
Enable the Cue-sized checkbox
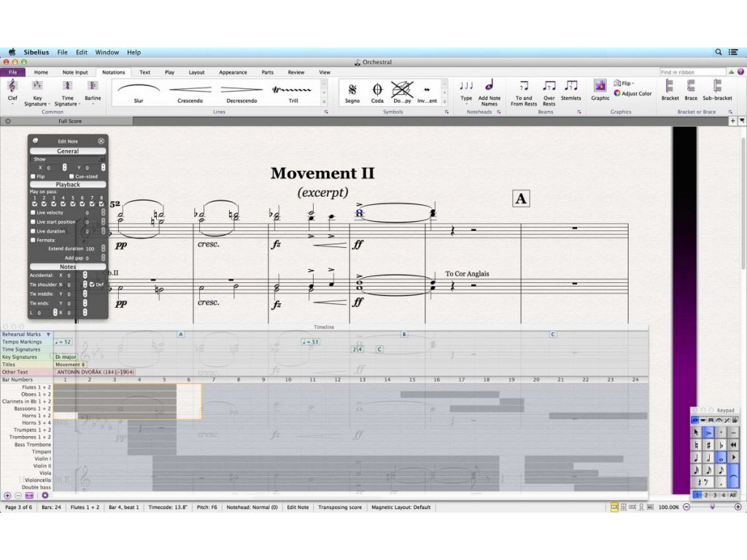pos(71,176)
